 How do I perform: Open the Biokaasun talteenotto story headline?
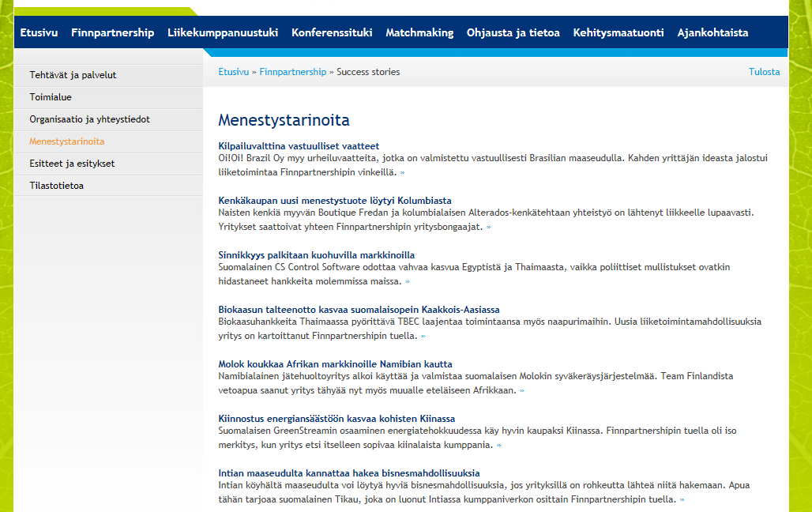(359, 310)
